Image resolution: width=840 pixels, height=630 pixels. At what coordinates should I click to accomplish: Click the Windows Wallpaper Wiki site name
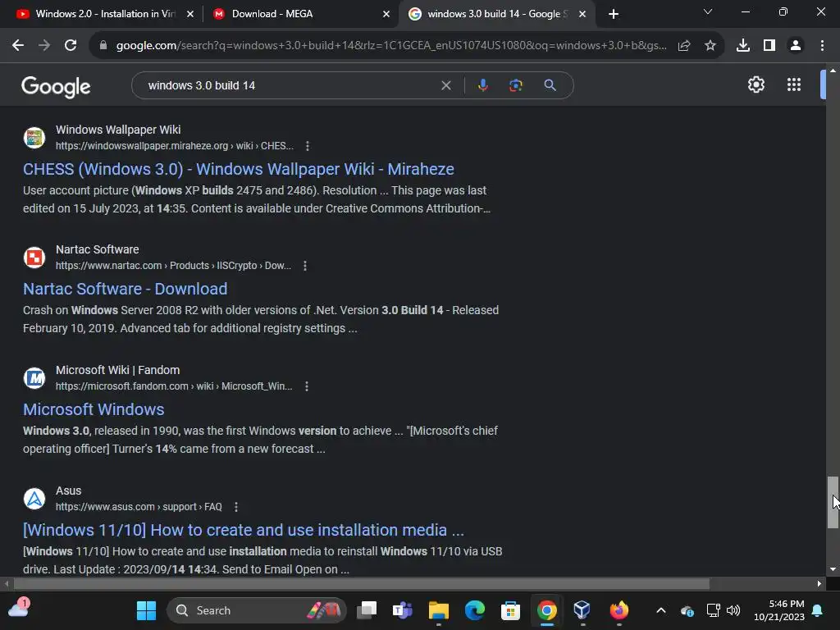[118, 130]
